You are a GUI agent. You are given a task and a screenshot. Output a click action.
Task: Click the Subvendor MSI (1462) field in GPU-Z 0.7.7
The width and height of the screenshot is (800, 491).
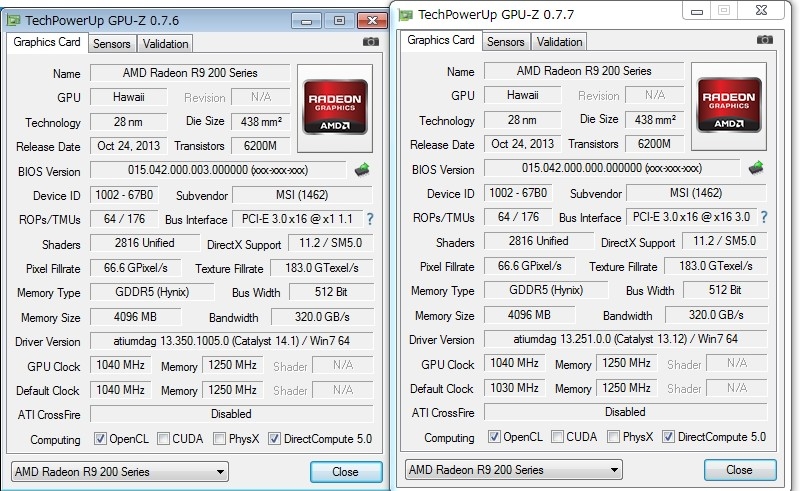pyautogui.click(x=696, y=193)
